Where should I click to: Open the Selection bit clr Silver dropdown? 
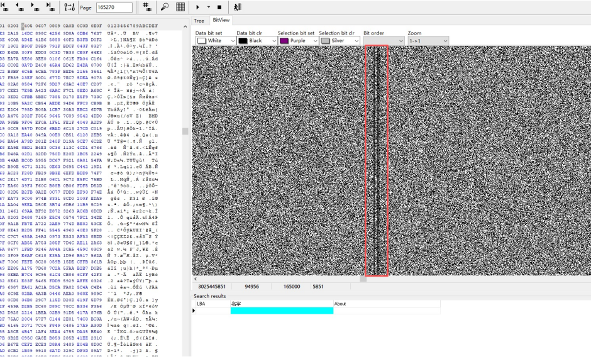[x=340, y=41]
